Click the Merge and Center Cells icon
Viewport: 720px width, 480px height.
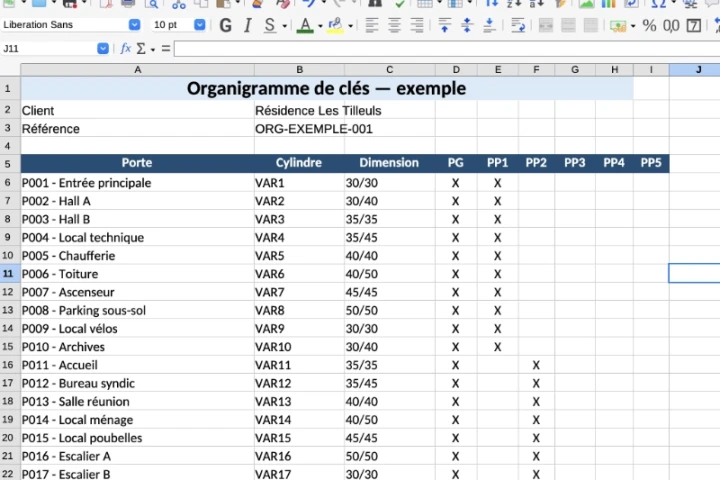coord(546,25)
